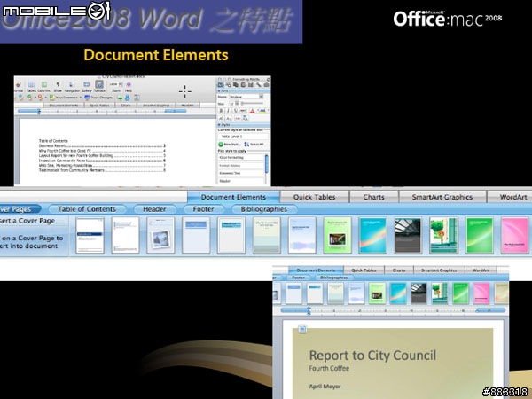532x399 pixels.
Task: Select Quick Tables tab in enlarged ribbon
Action: [315, 197]
